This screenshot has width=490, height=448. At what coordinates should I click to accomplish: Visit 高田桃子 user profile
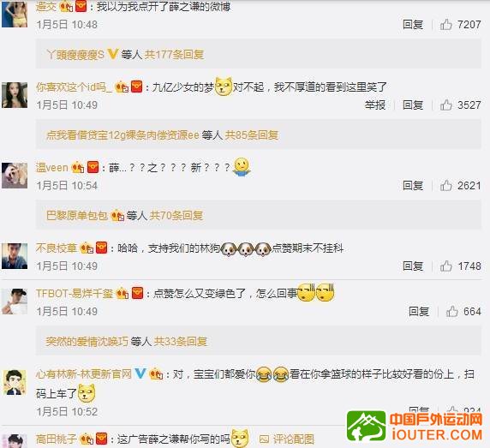57,439
